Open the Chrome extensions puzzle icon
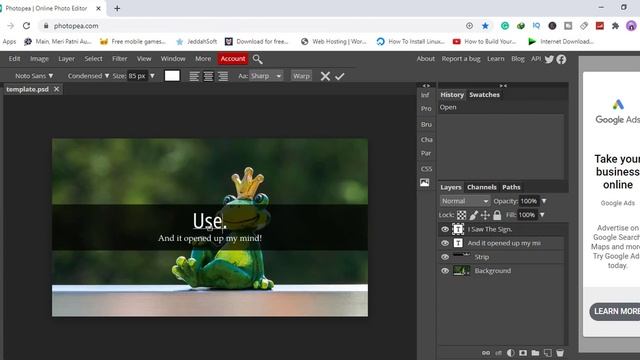The width and height of the screenshot is (640, 360). (x=615, y=26)
